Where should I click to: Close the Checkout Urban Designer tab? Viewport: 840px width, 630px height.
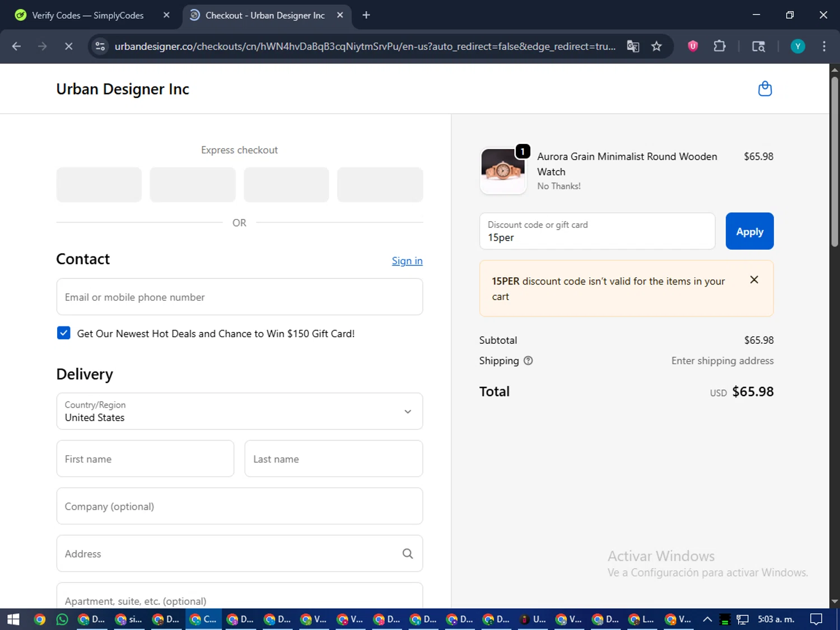pos(340,15)
